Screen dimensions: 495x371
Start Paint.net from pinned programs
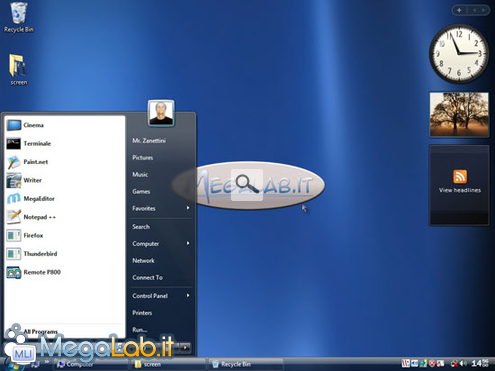coord(64,162)
